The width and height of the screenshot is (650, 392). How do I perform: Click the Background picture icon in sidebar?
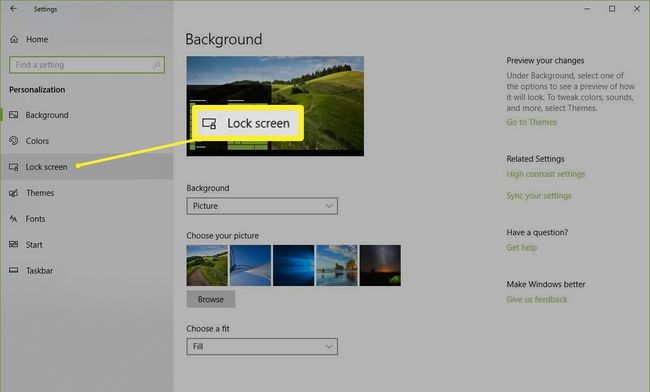coord(14,115)
